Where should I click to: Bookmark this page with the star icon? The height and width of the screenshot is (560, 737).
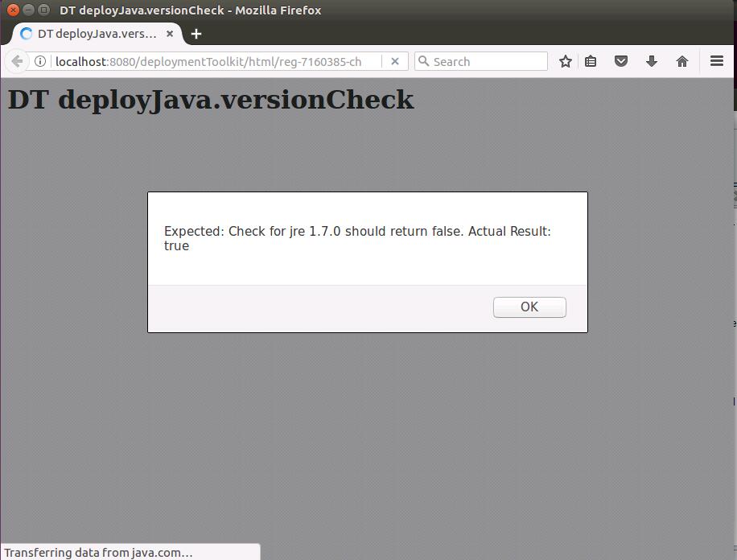566,61
